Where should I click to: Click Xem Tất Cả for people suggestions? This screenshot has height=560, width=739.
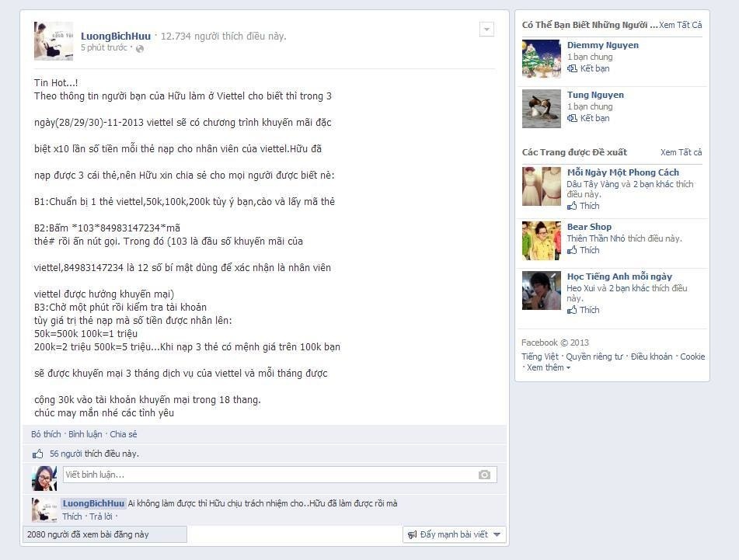(681, 25)
